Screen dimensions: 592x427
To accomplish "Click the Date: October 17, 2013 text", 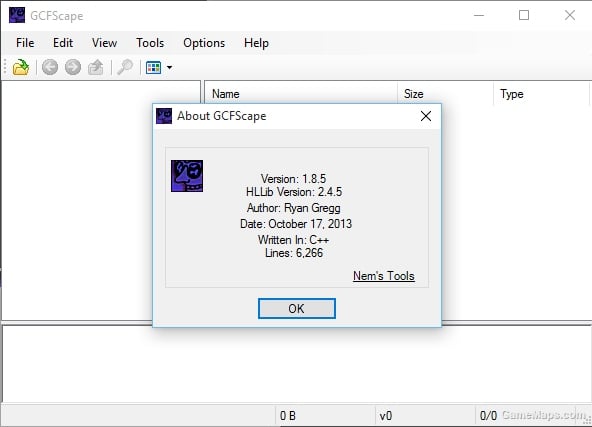I will pyautogui.click(x=296, y=224).
